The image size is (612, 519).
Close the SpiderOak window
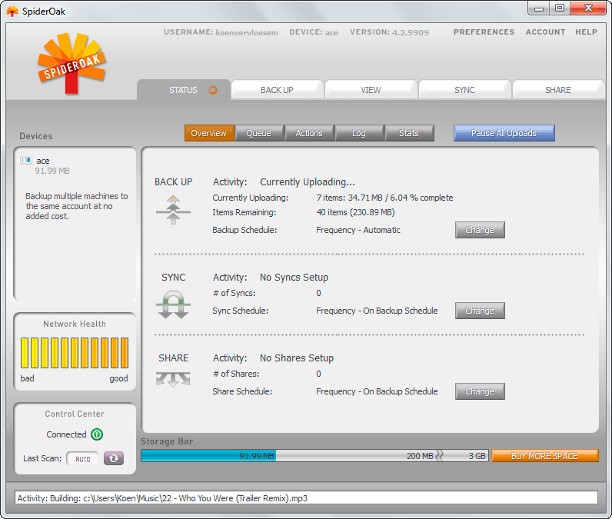[x=588, y=8]
